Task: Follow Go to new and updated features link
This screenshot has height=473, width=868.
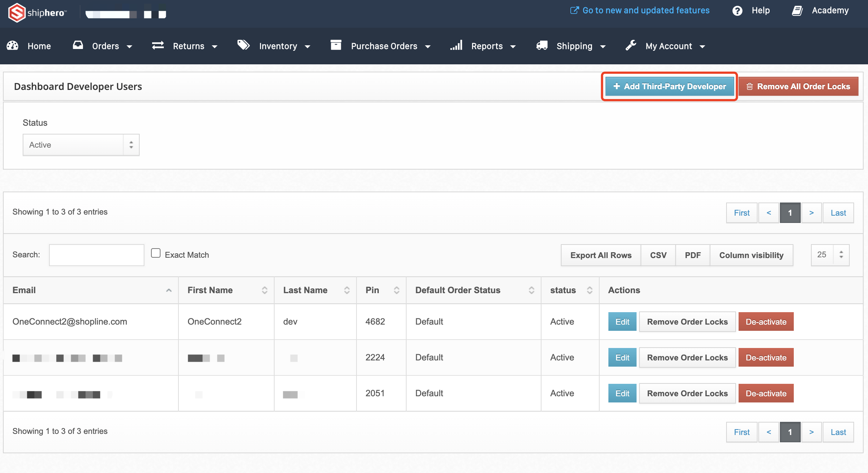Action: [x=646, y=10]
